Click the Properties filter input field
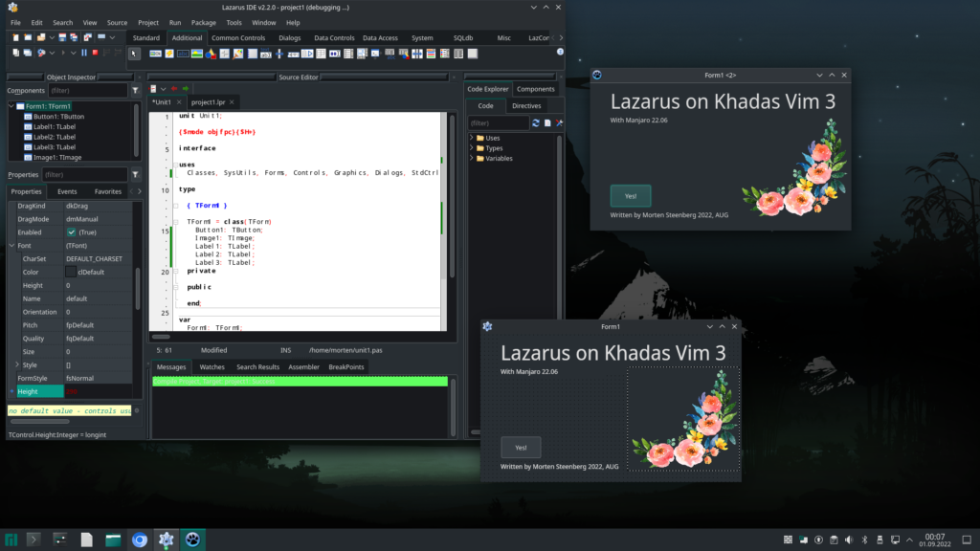 (85, 175)
